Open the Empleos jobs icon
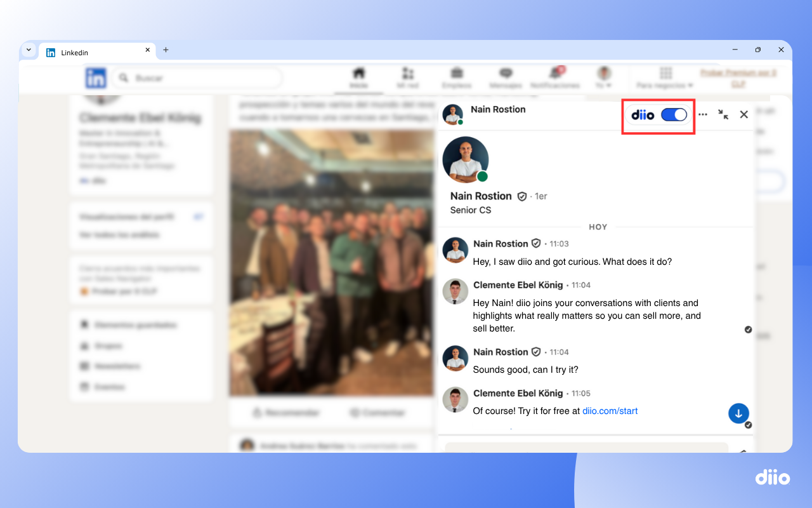This screenshot has width=812, height=508. 456,75
